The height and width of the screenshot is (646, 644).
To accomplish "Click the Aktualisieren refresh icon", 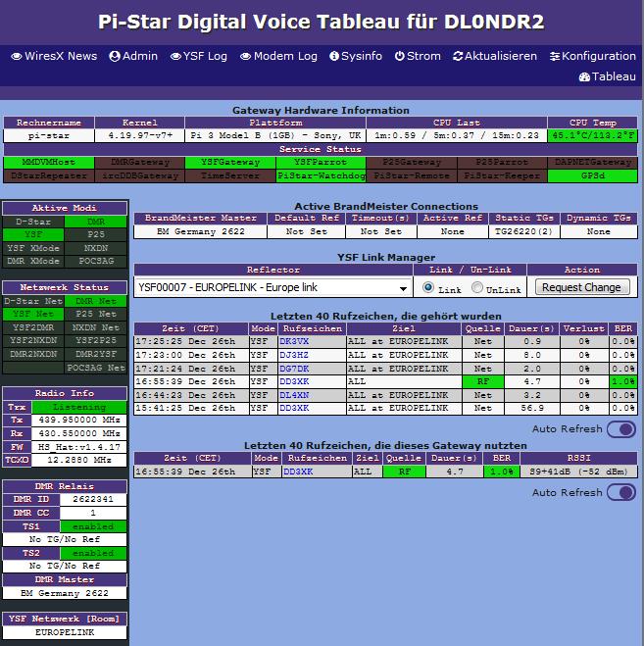I will point(458,57).
